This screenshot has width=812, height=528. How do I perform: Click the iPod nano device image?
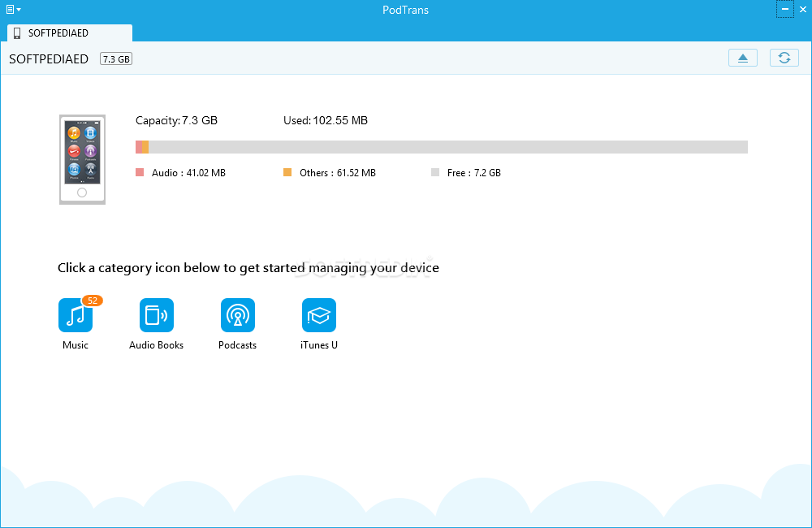[82, 159]
